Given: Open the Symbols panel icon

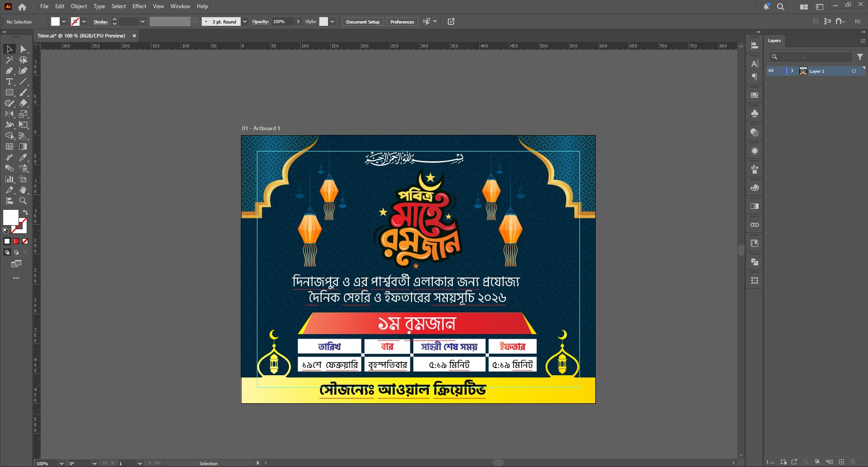Looking at the screenshot, I should 754,114.
